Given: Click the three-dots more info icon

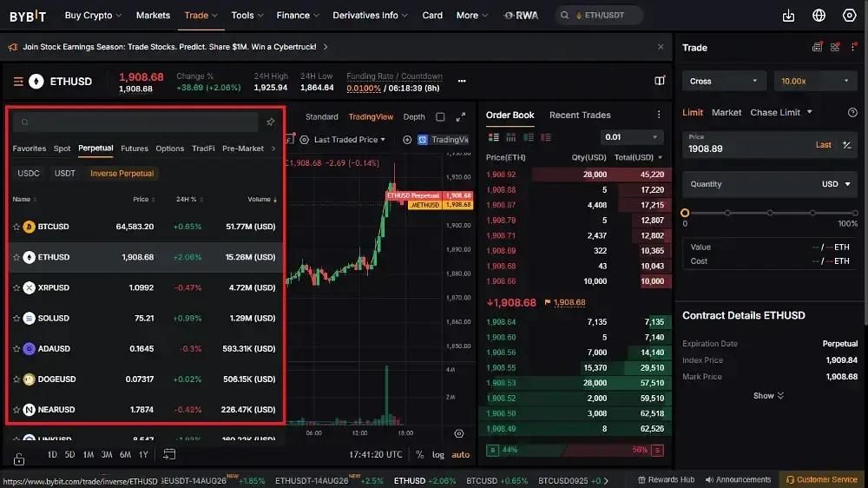Looking at the screenshot, I should (462, 81).
